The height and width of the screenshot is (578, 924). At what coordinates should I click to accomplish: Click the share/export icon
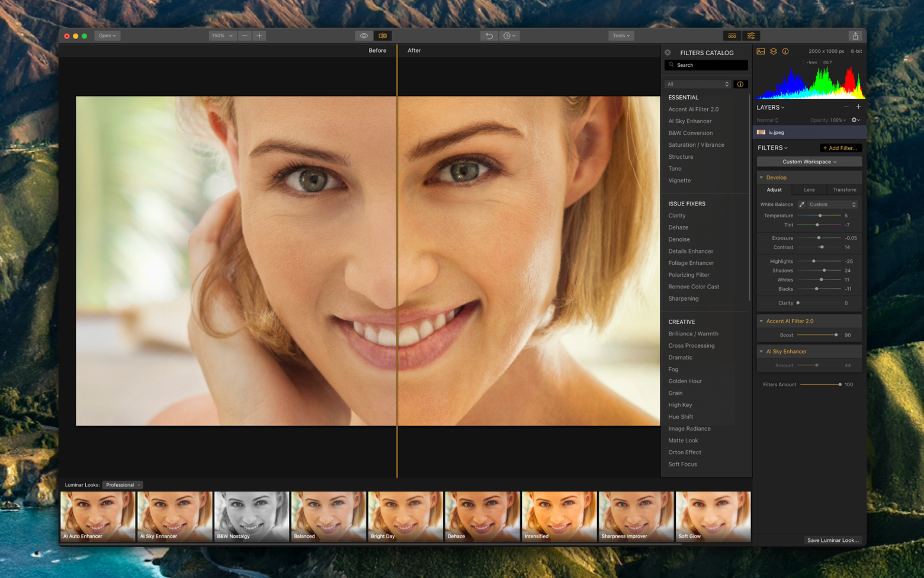coord(855,36)
